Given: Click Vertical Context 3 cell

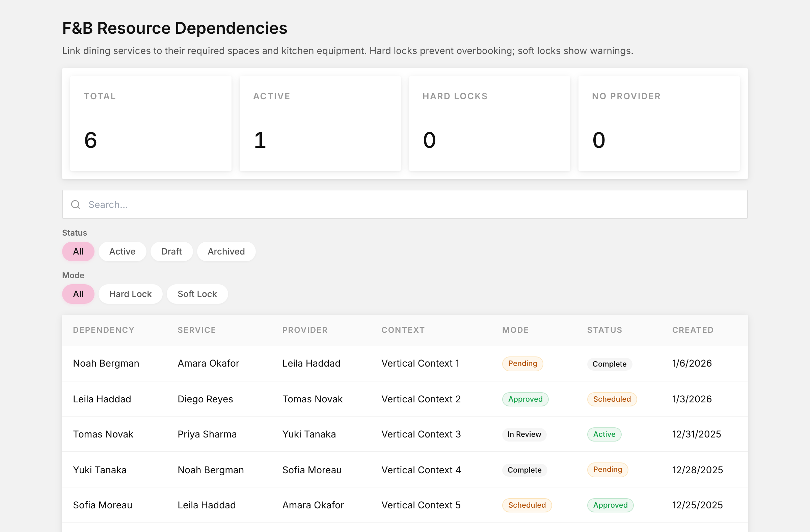Looking at the screenshot, I should tap(421, 434).
